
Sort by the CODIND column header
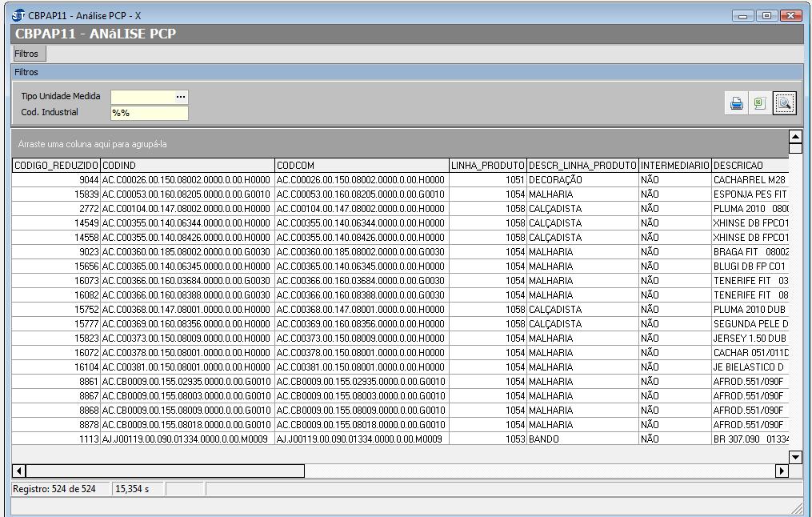pos(187,166)
